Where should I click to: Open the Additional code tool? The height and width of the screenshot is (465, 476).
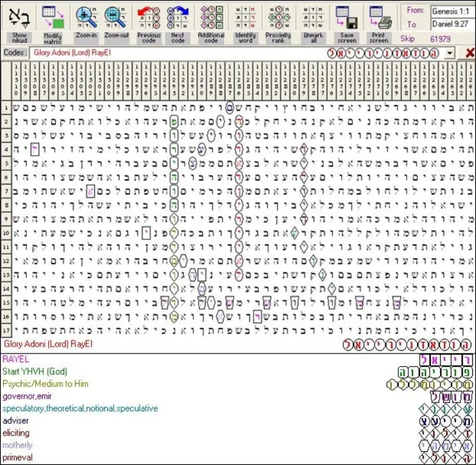pyautogui.click(x=211, y=17)
